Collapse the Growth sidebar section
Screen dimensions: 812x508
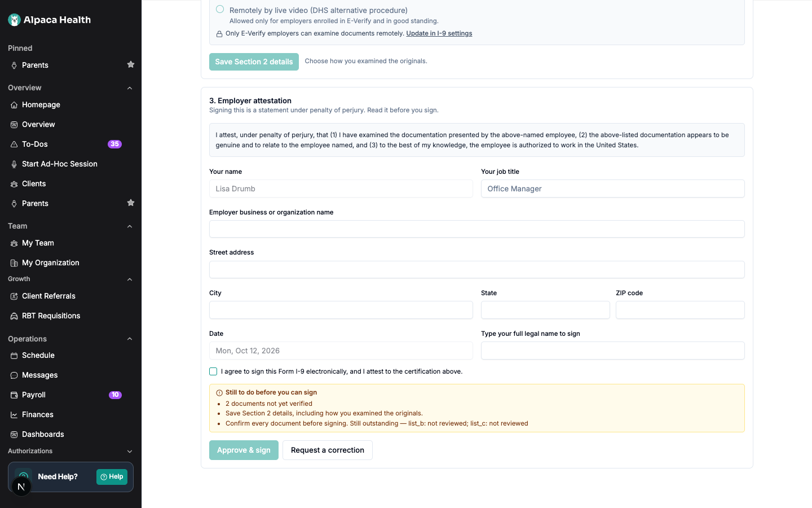[x=130, y=279]
